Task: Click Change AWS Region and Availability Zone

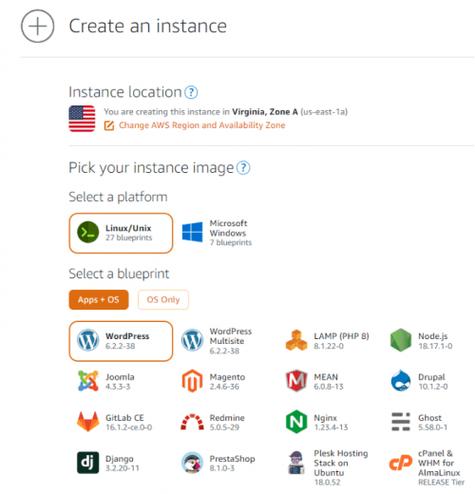Action: tap(202, 125)
